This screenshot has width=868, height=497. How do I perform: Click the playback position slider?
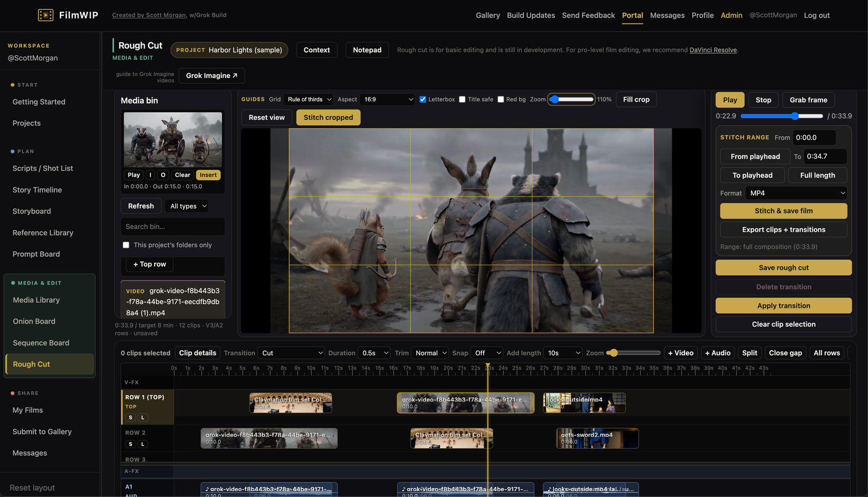pyautogui.click(x=782, y=116)
